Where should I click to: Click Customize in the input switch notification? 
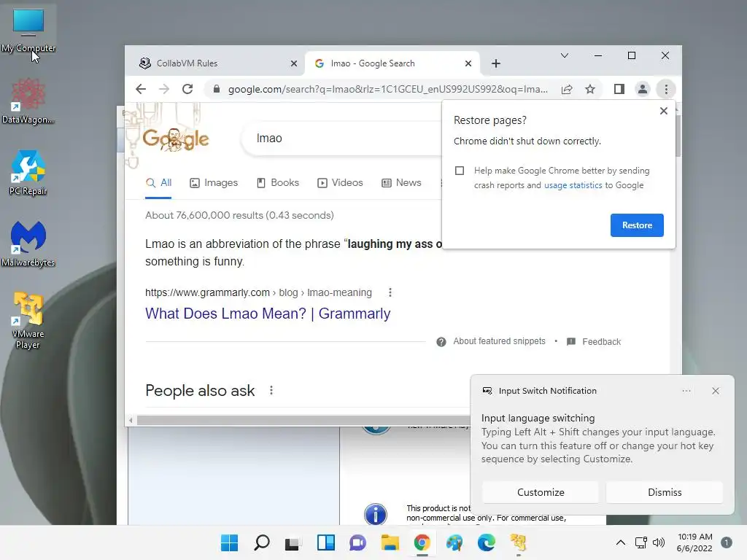[541, 492]
